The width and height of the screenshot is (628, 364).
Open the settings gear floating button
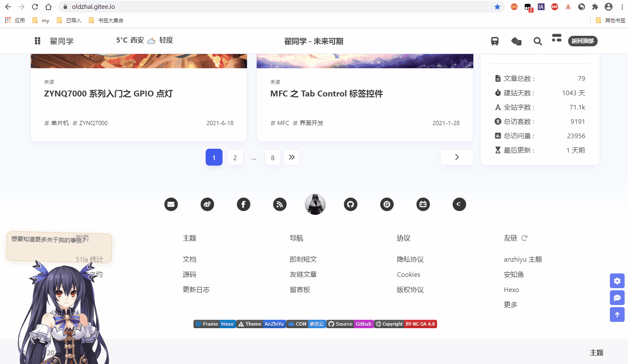point(617,281)
